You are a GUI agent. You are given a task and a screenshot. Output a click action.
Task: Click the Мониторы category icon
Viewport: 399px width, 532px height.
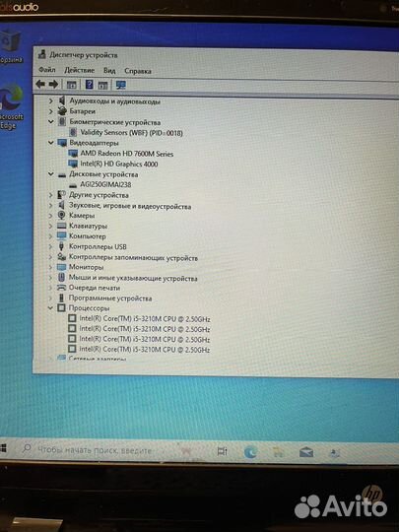click(61, 267)
